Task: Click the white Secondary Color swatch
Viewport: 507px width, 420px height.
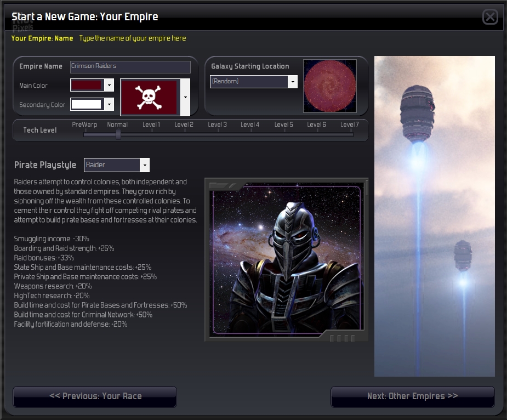Action: pos(87,104)
